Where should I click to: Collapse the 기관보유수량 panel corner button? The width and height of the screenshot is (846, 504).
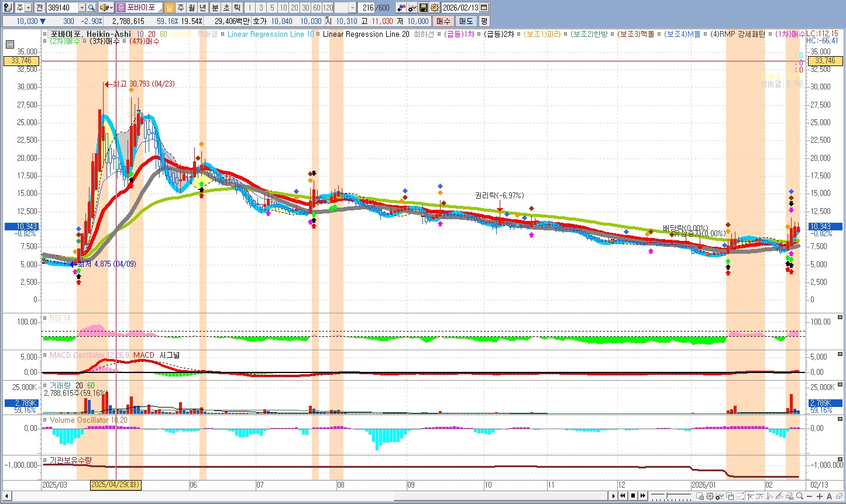pos(840,460)
